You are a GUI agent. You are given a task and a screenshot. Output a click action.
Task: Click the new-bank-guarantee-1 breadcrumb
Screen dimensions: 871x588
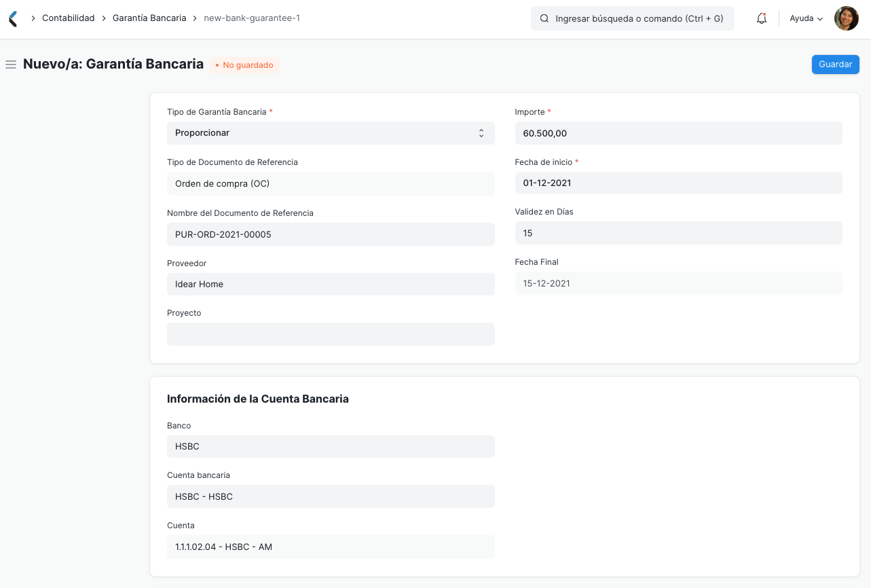[252, 18]
